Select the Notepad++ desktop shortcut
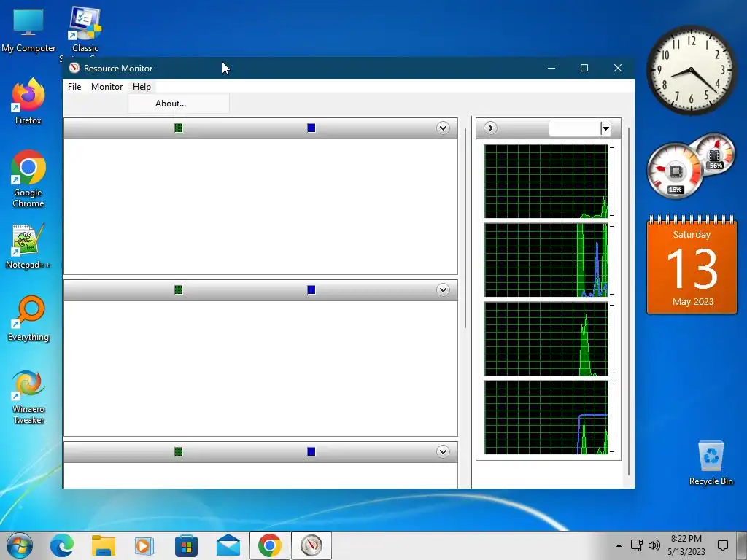This screenshot has height=560, width=747. (x=28, y=246)
